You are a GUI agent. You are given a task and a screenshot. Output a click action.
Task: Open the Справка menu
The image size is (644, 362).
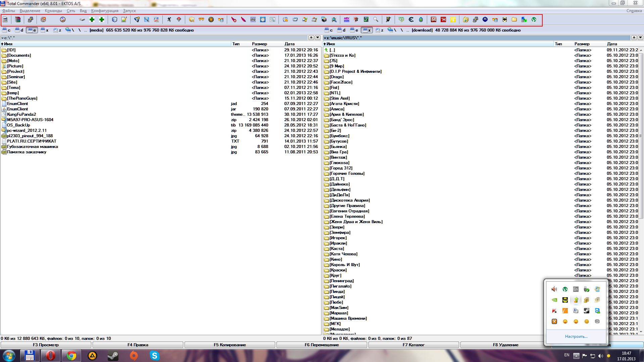[x=634, y=11]
